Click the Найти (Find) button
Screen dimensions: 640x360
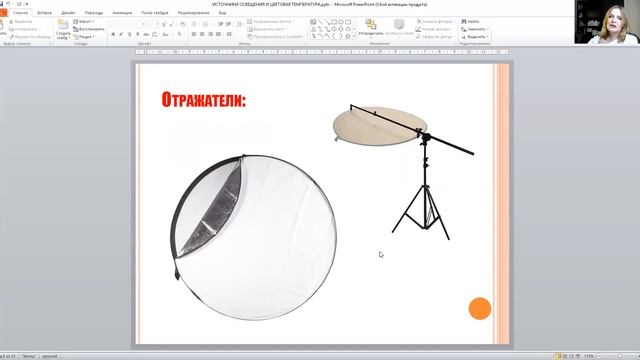tap(471, 21)
